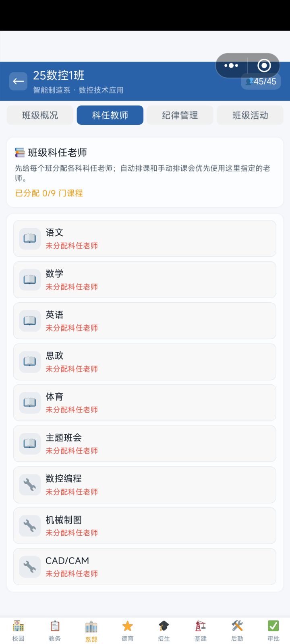The height and width of the screenshot is (644, 290).
Task: Select the 德育 star icon
Action: pyautogui.click(x=128, y=626)
